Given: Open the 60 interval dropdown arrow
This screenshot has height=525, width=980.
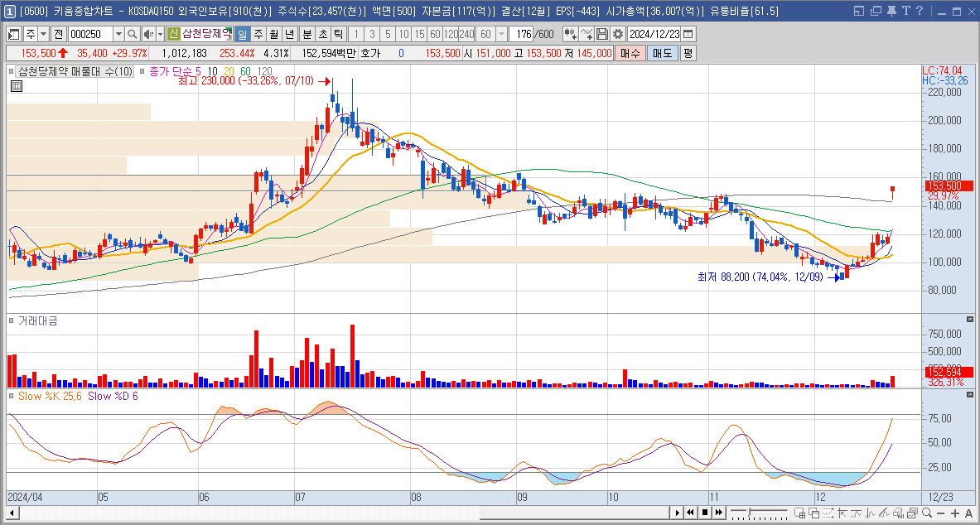Looking at the screenshot, I should [x=501, y=34].
